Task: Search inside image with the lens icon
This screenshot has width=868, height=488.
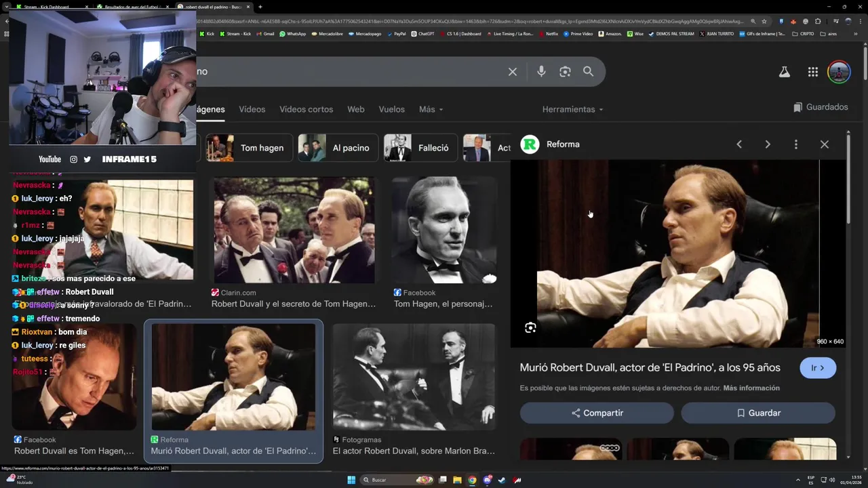Action: 530,328
